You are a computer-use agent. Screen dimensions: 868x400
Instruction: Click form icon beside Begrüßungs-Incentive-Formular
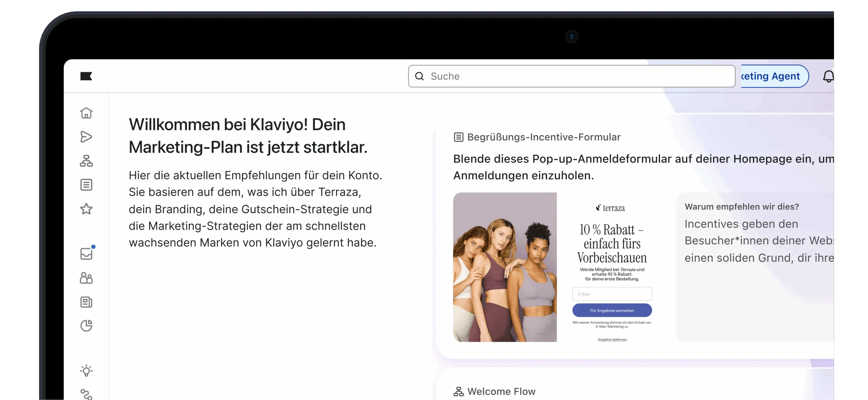click(458, 137)
